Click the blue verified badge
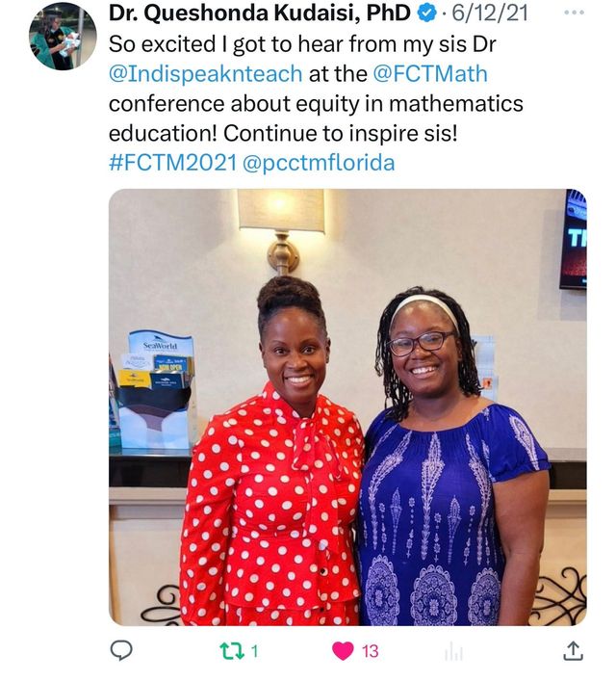Screen dimensions: 616x681 (426, 13)
